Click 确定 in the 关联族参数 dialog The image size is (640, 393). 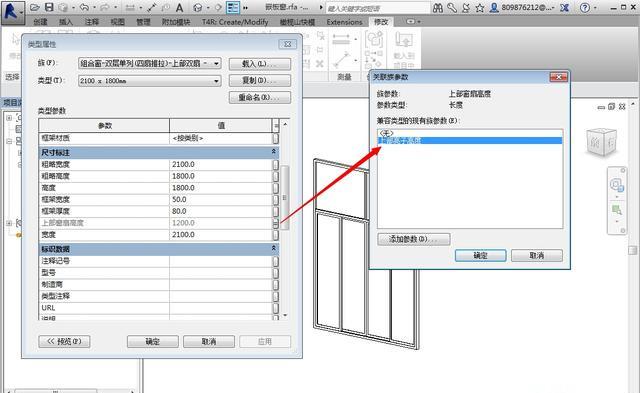pyautogui.click(x=480, y=255)
